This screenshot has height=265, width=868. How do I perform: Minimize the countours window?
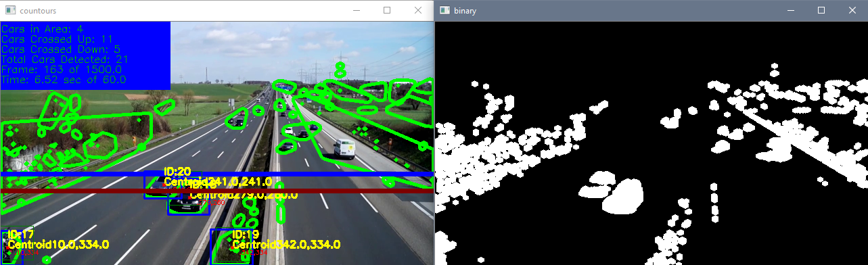355,11
